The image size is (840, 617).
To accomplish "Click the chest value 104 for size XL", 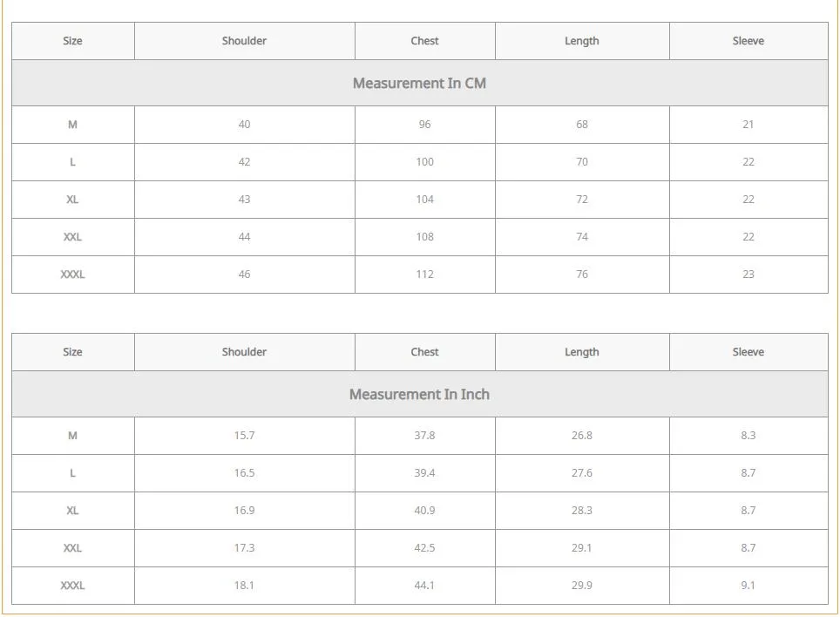I will pyautogui.click(x=424, y=200).
